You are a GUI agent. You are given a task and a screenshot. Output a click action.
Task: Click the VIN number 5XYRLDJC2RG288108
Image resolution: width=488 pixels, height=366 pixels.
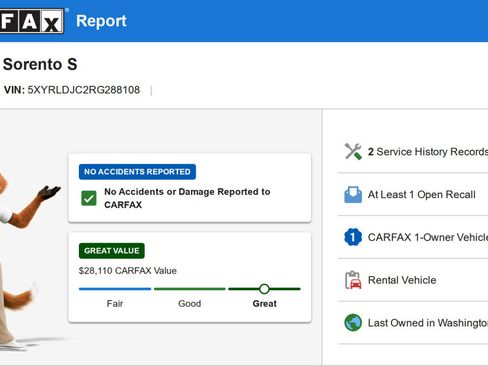coord(84,90)
